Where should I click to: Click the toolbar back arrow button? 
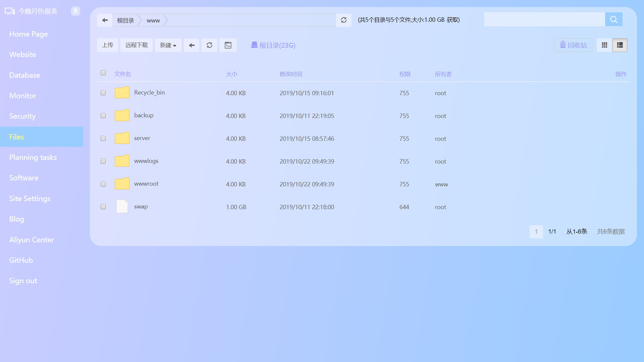tap(192, 45)
